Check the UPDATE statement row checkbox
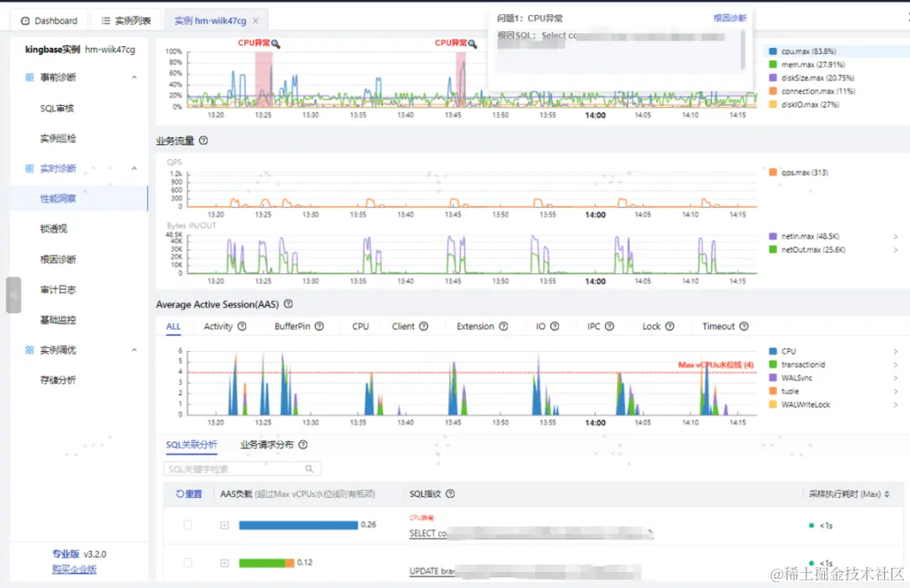The image size is (910, 588). pos(187,563)
